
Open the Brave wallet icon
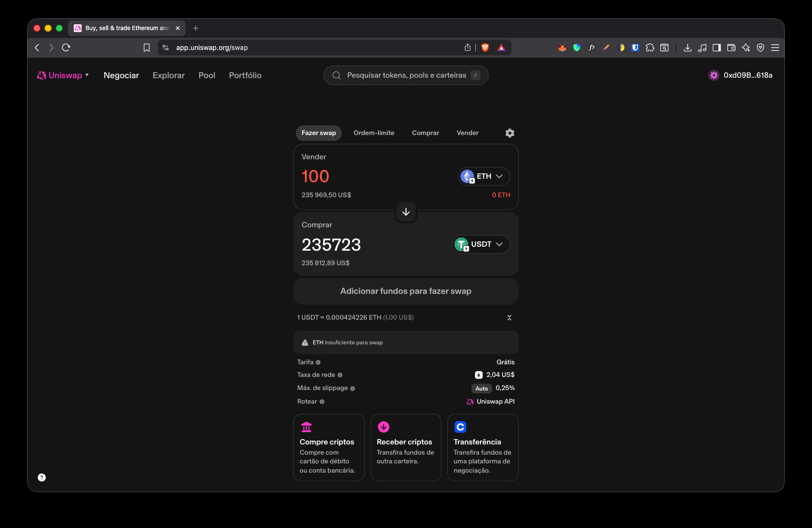click(x=731, y=48)
